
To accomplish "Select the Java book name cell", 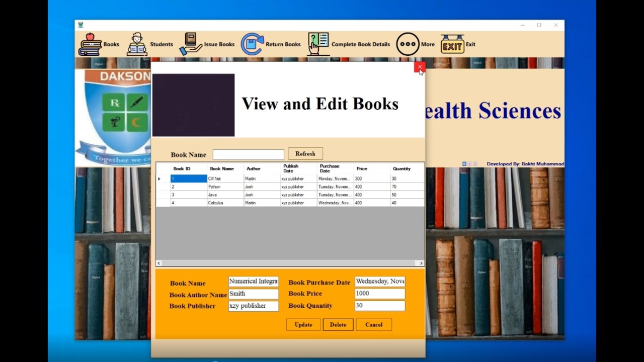I will tap(225, 195).
